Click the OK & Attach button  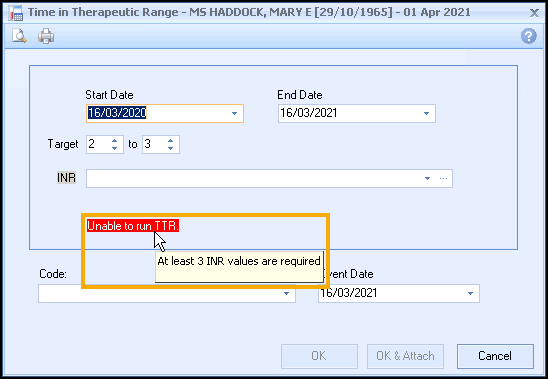pos(405,356)
